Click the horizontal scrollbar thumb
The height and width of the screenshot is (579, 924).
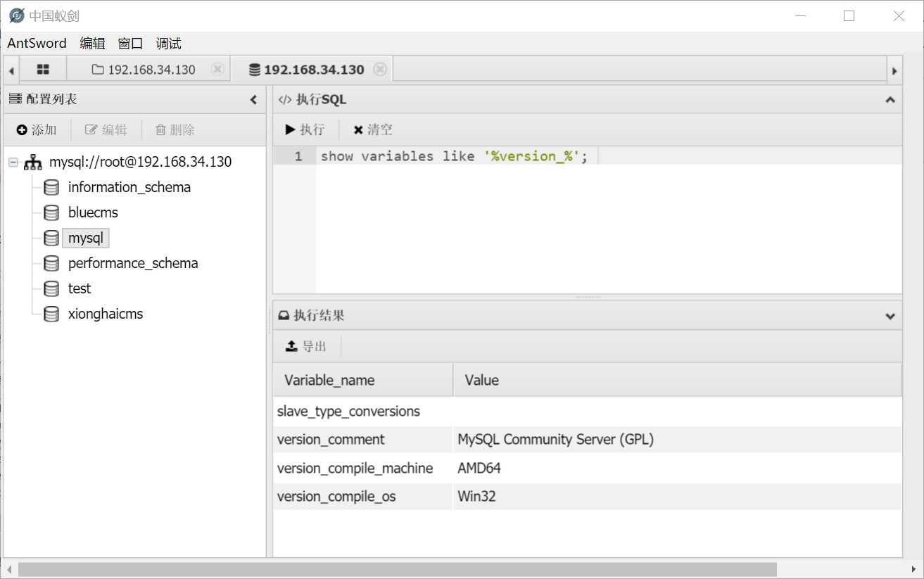coord(398,569)
